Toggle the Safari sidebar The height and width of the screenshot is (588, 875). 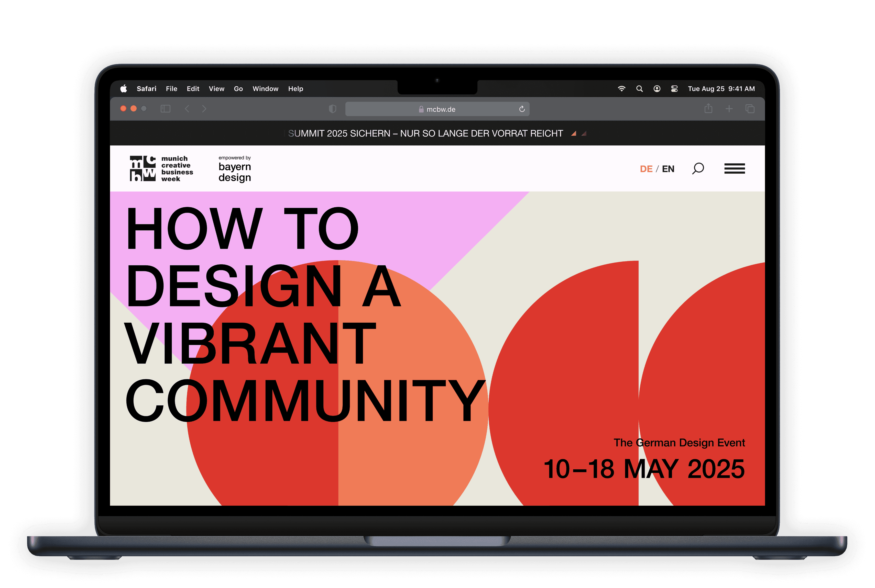[x=166, y=109]
